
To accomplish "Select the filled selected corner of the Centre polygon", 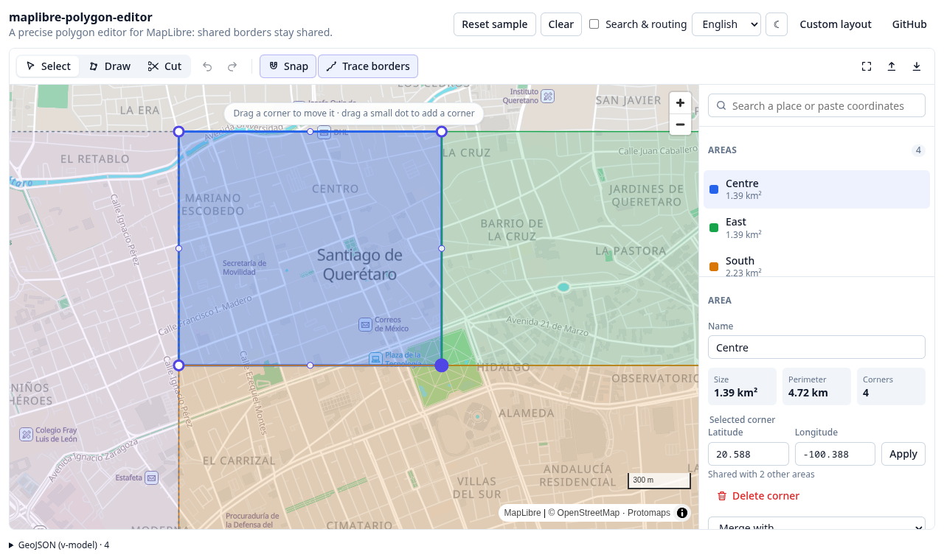I will (442, 365).
